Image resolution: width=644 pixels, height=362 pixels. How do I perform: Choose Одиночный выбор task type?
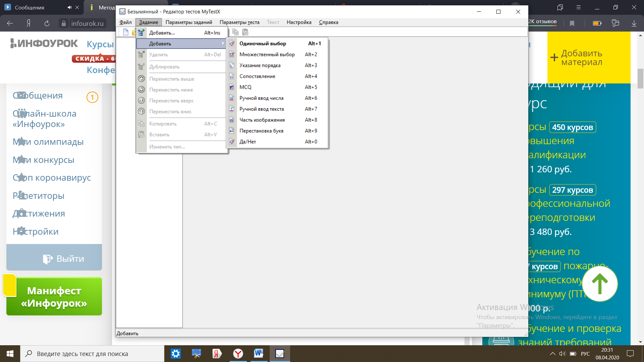(x=277, y=44)
